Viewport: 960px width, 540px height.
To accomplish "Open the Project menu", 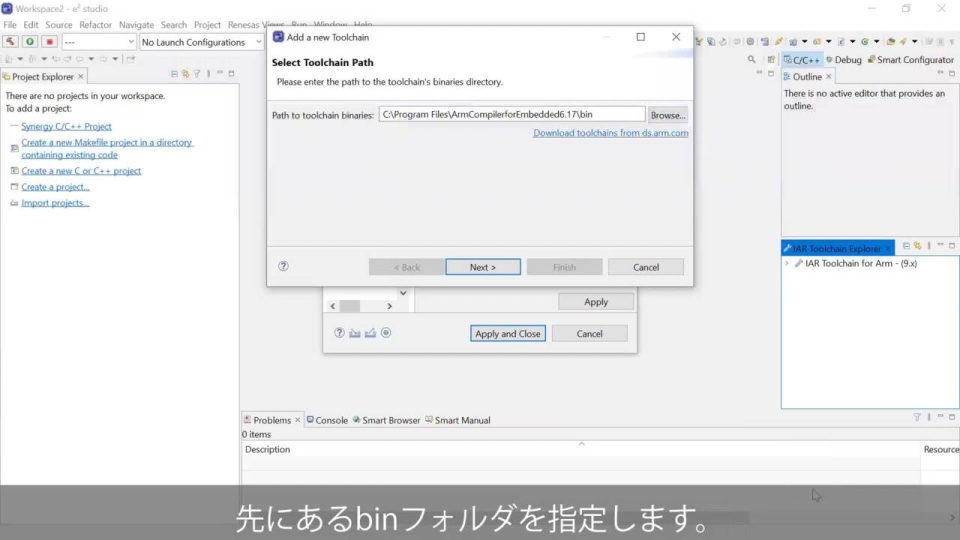I will pyautogui.click(x=207, y=24).
